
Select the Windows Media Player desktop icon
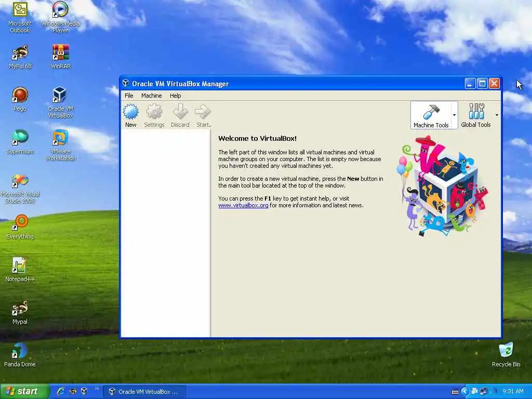(x=60, y=18)
